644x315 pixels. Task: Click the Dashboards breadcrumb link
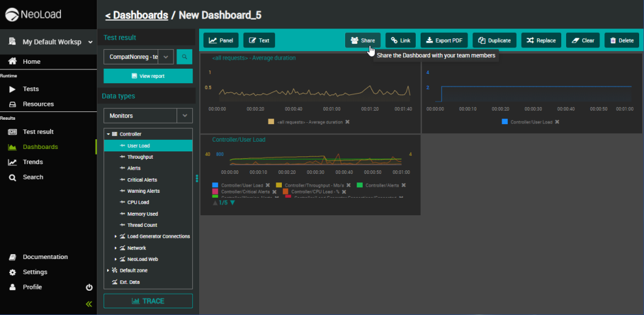pyautogui.click(x=136, y=15)
